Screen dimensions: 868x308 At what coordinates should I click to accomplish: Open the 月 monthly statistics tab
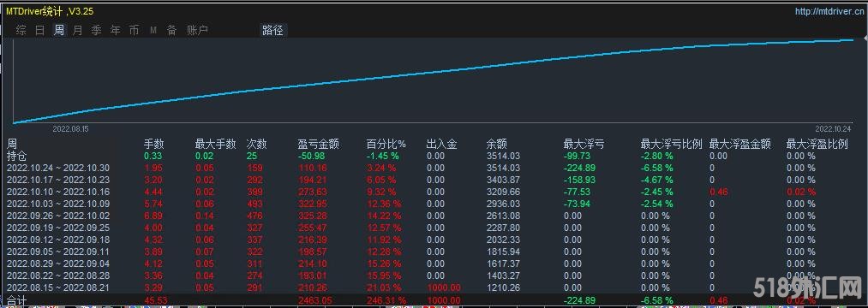(x=77, y=31)
